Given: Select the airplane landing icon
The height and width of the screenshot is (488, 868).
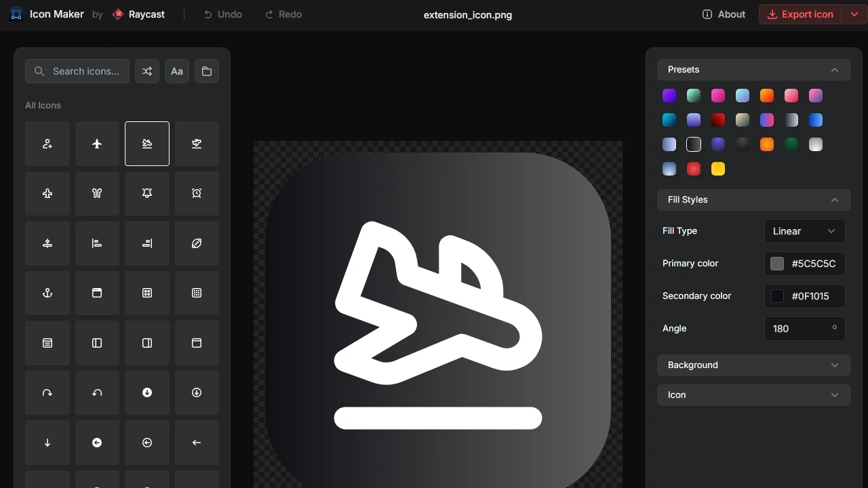Looking at the screenshot, I should (147, 143).
